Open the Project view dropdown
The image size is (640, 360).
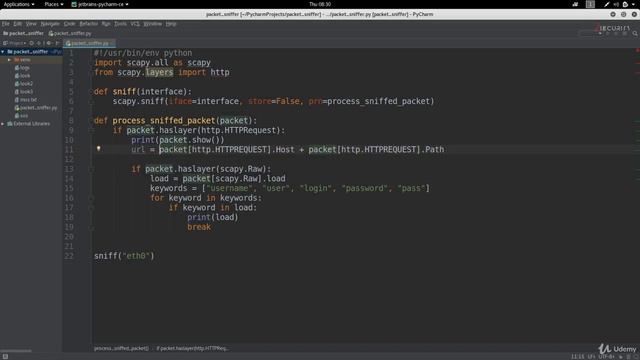(x=15, y=43)
